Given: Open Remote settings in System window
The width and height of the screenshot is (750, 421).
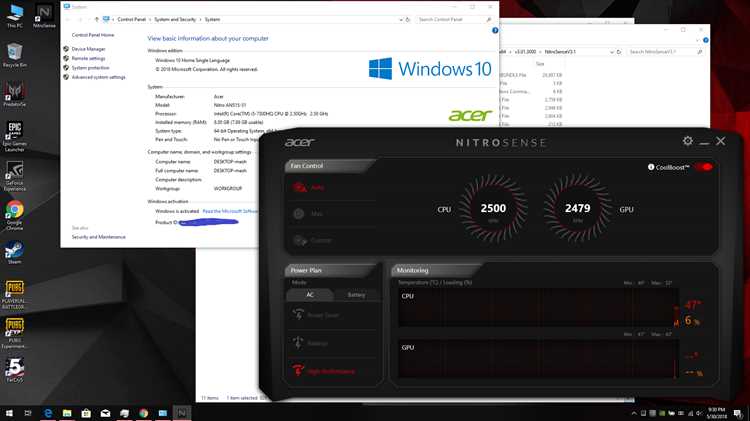Looking at the screenshot, I should [88, 58].
